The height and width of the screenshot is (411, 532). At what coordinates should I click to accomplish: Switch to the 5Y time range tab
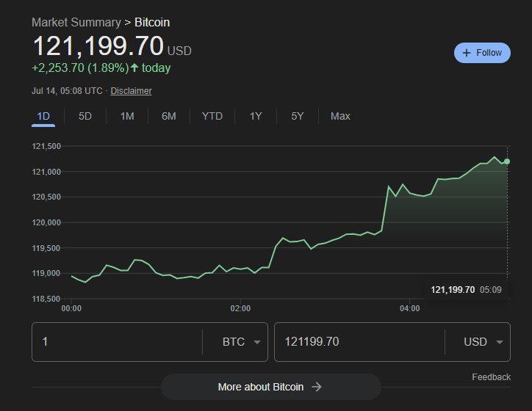tap(297, 116)
